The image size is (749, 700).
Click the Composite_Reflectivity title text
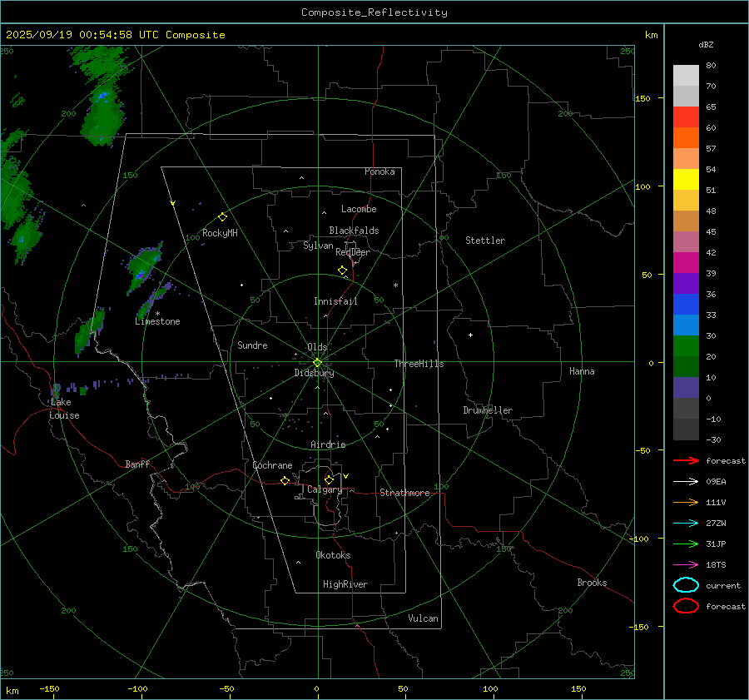(374, 12)
